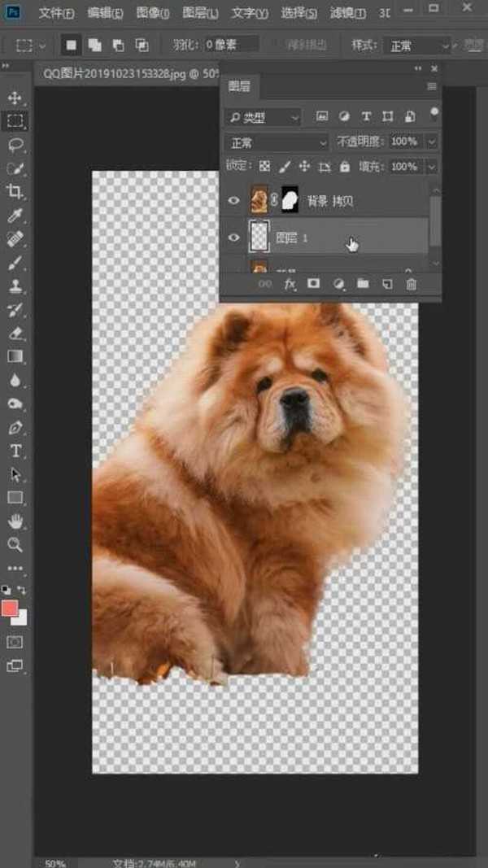
Task: Select the Horizontal Type tool
Action: [x=15, y=451]
